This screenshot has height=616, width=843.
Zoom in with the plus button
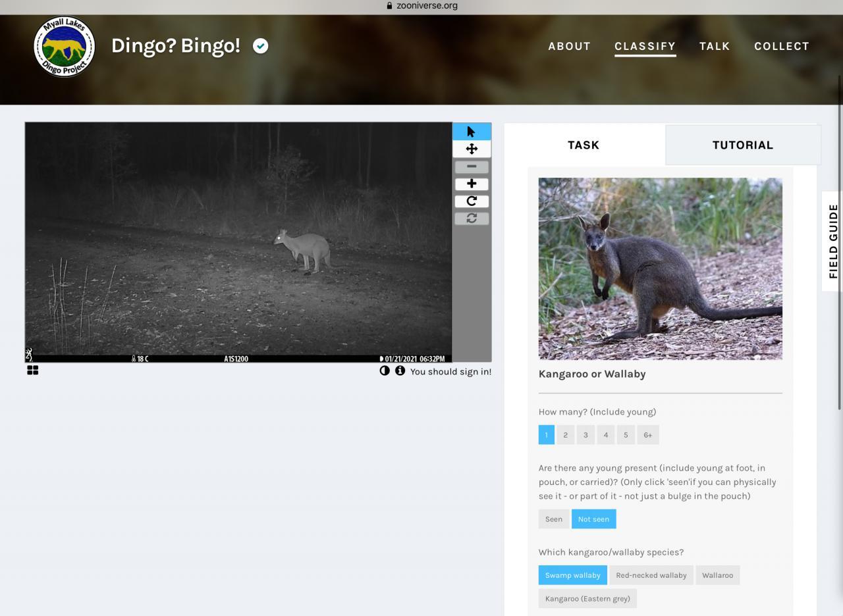pyautogui.click(x=472, y=184)
